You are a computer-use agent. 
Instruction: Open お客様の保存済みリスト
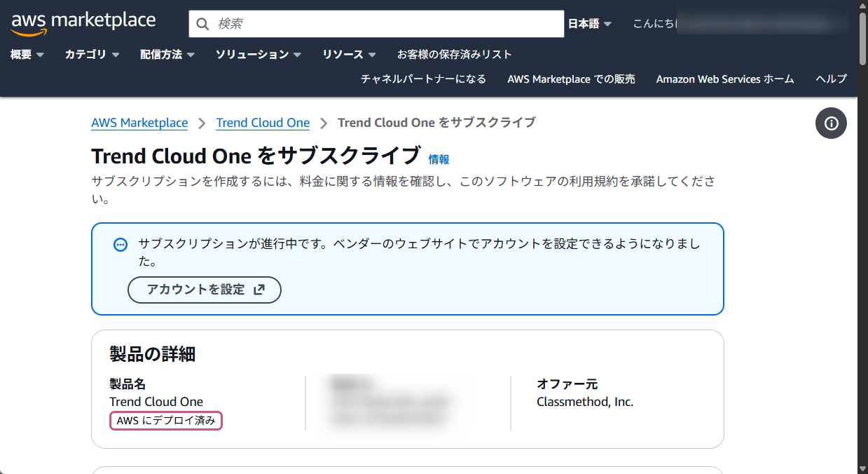(455, 54)
